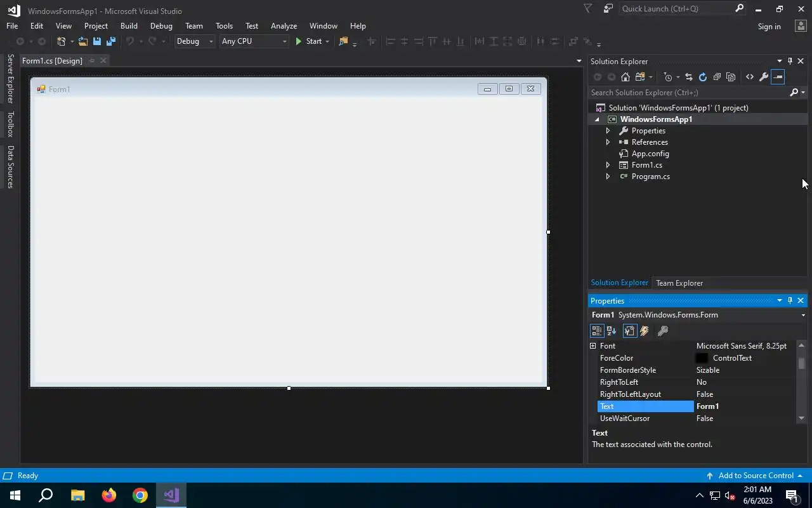Viewport: 812px width, 508px height.
Task: Expand the Form1.cs node
Action: (608, 165)
